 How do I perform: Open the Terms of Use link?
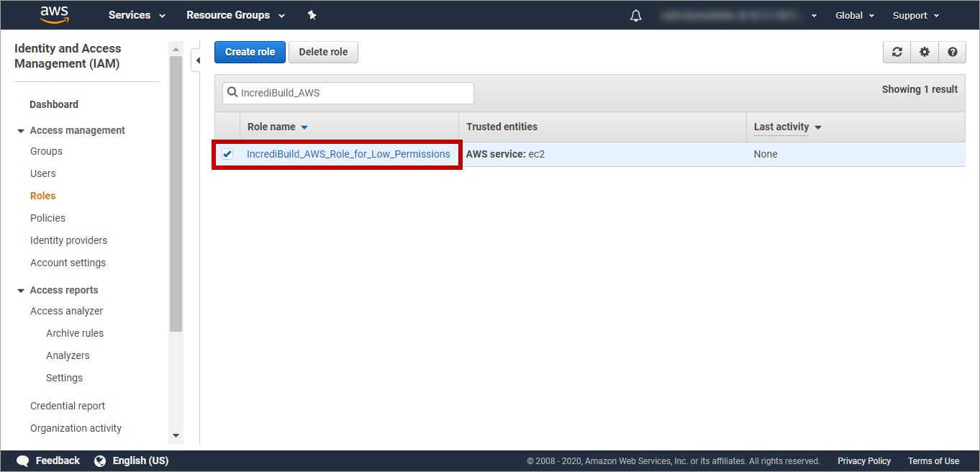click(x=933, y=461)
